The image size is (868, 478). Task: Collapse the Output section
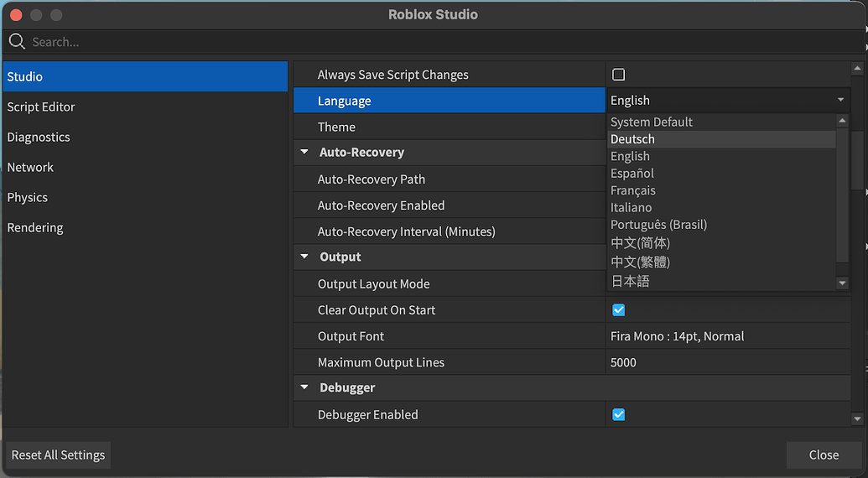(304, 256)
